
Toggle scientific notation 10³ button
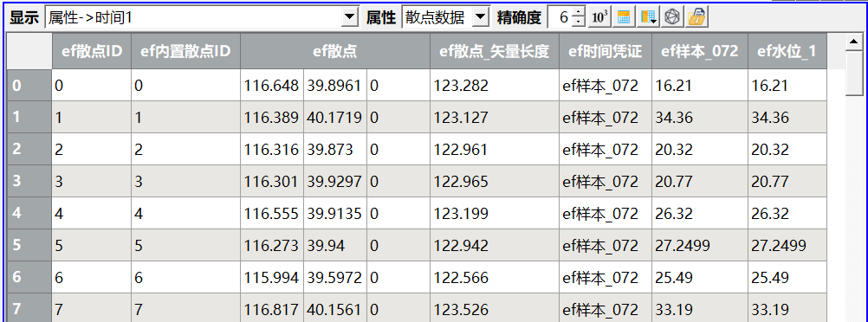click(x=600, y=17)
